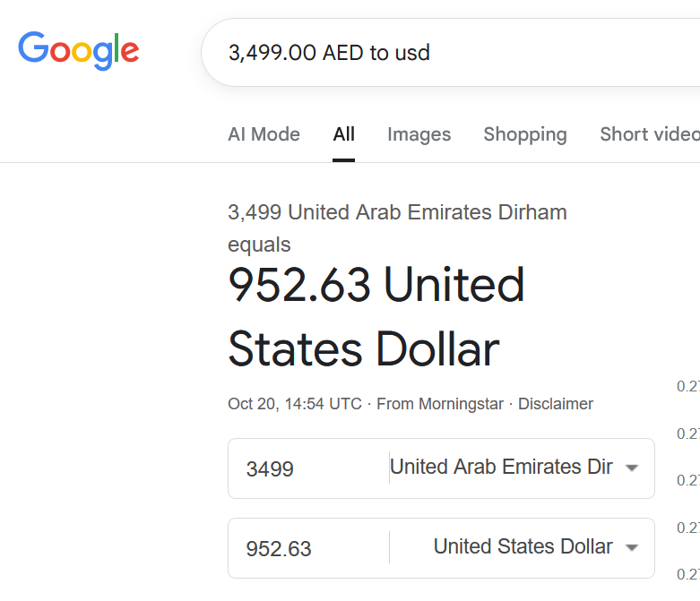Open the Short videos tab
This screenshot has width=700, height=601.
(649, 134)
